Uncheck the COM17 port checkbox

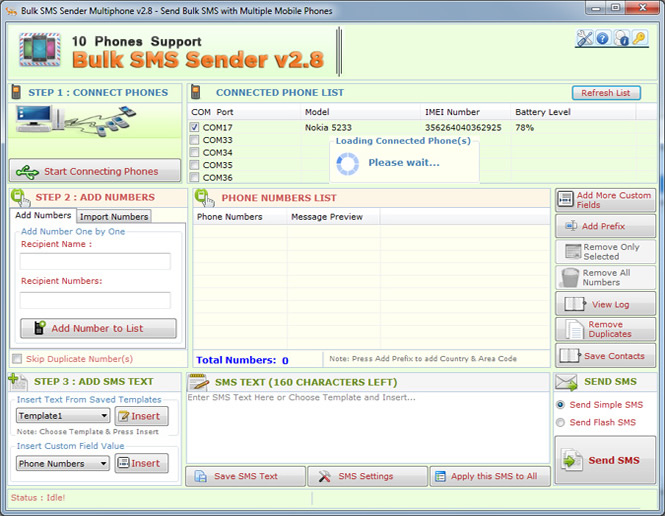click(x=194, y=127)
